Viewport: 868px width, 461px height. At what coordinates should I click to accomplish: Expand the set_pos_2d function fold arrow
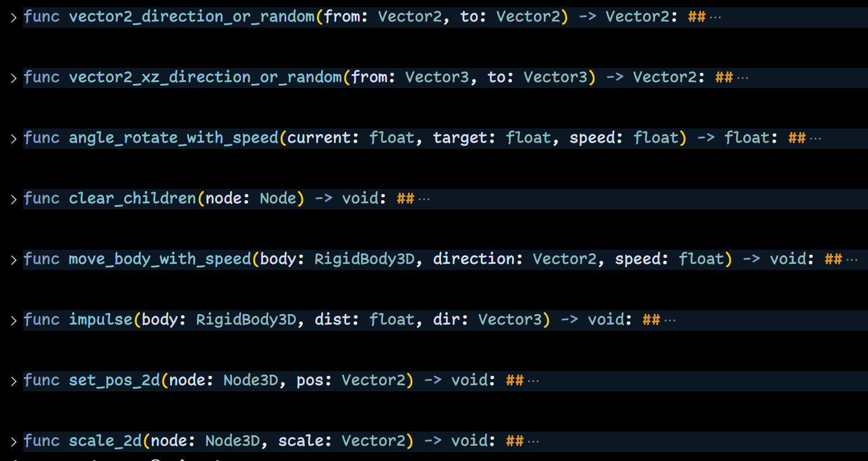13,381
